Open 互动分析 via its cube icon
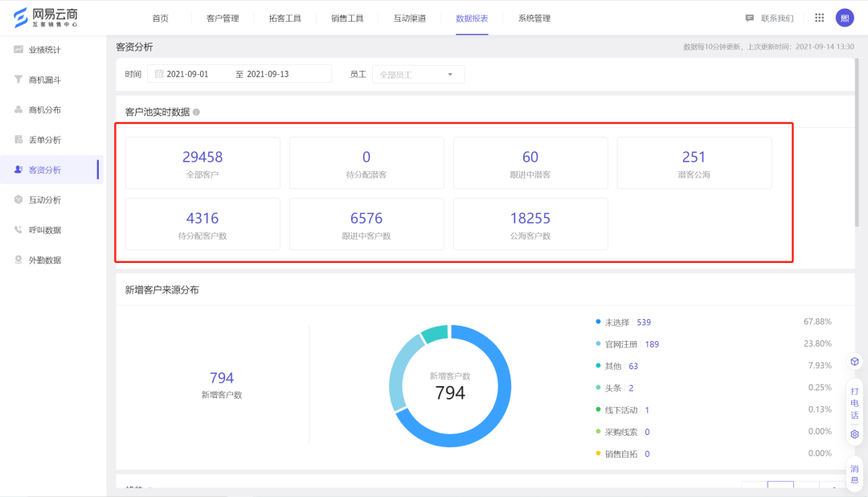Viewport: 868px width, 497px height. (18, 199)
